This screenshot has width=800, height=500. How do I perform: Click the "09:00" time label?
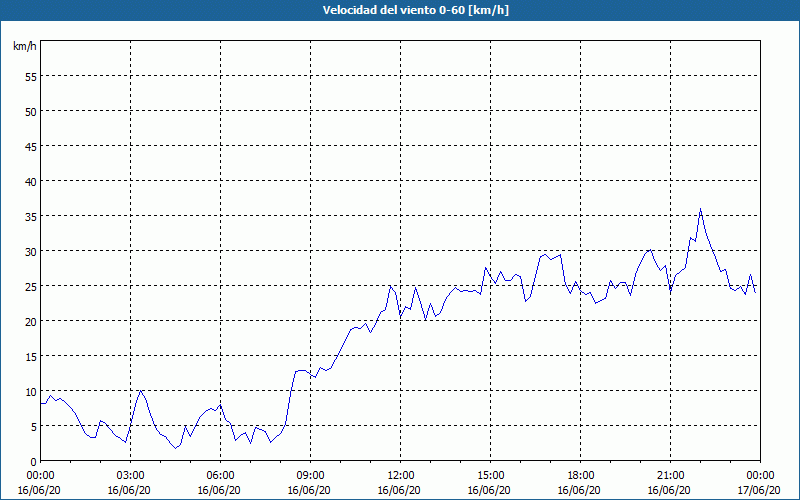tap(311, 476)
